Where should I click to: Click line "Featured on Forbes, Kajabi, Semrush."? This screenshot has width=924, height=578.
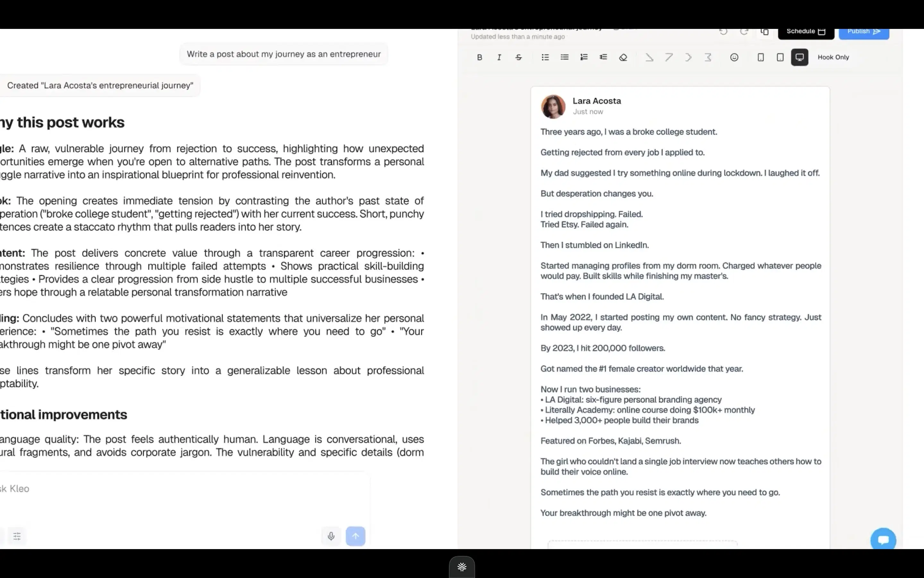pos(611,441)
